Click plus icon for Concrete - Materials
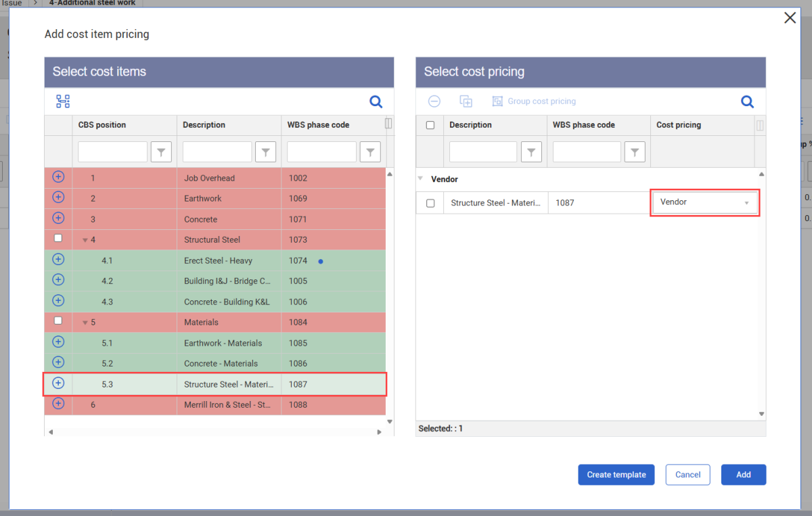812x516 pixels. click(58, 362)
